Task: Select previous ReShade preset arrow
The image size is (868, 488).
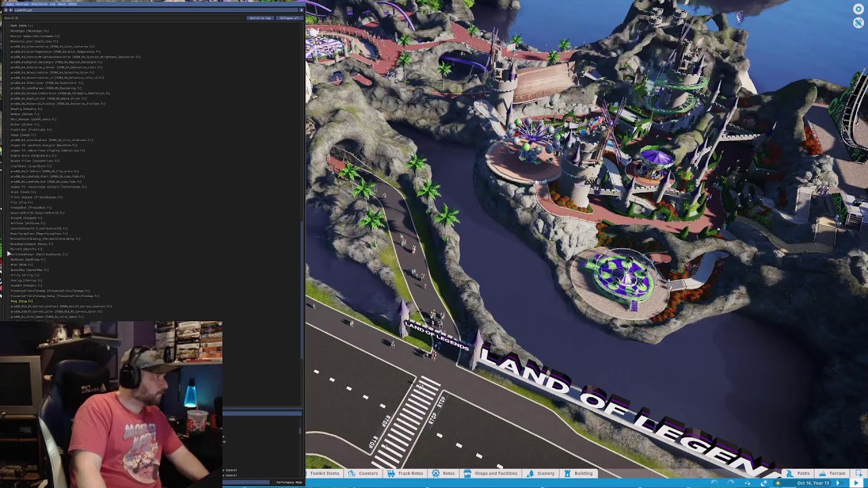Action: (x=5, y=10)
